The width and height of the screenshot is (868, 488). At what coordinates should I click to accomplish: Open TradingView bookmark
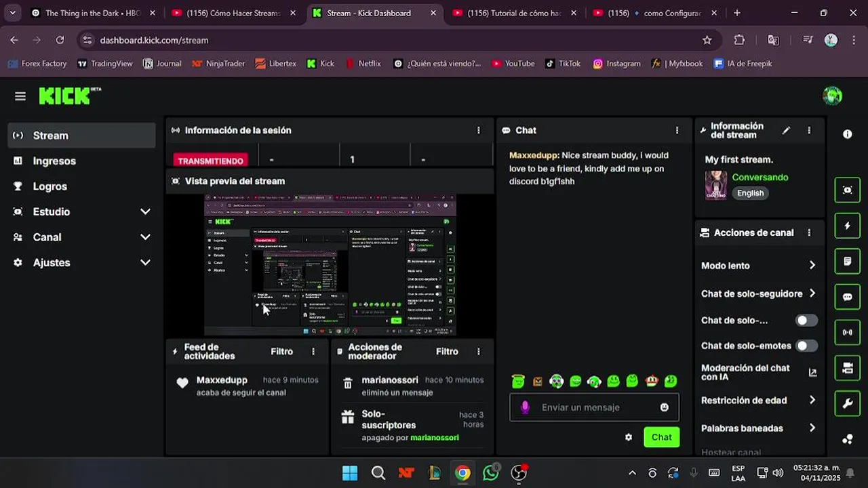point(105,64)
